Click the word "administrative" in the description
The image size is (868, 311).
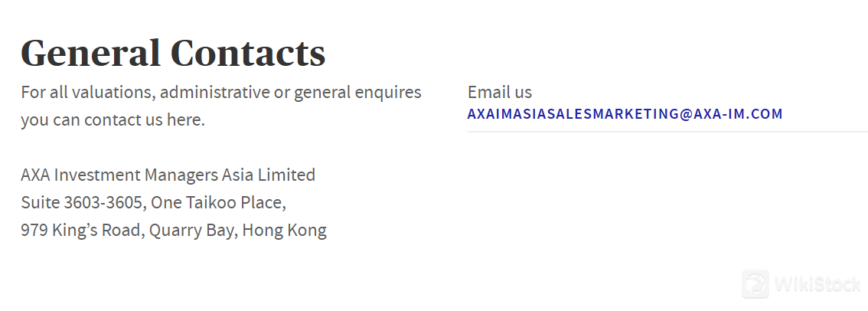(215, 92)
